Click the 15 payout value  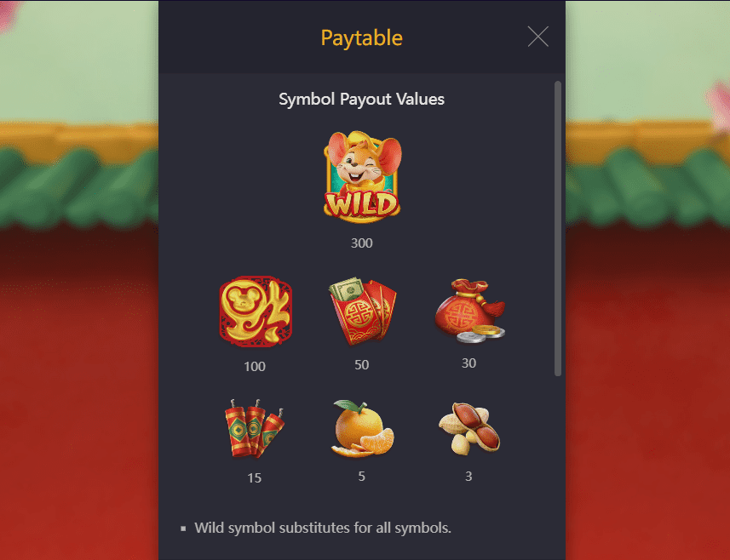point(254,478)
